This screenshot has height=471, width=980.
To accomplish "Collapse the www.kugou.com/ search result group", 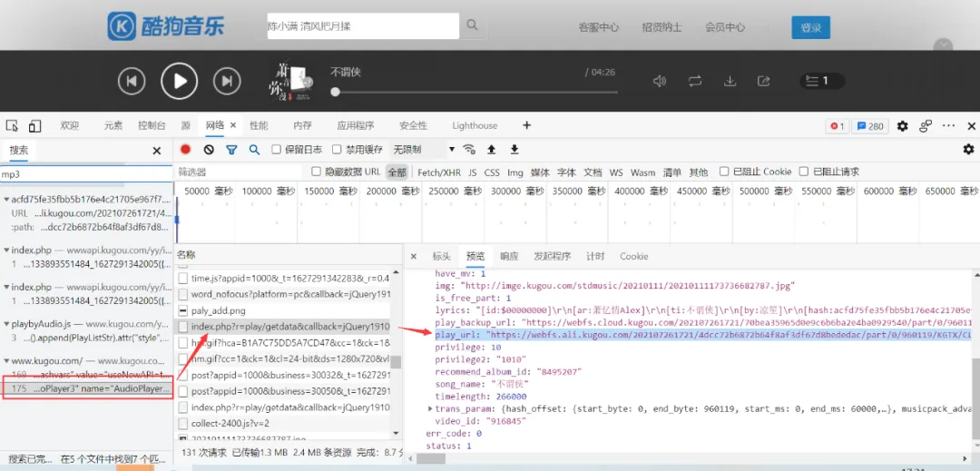I will point(7,362).
